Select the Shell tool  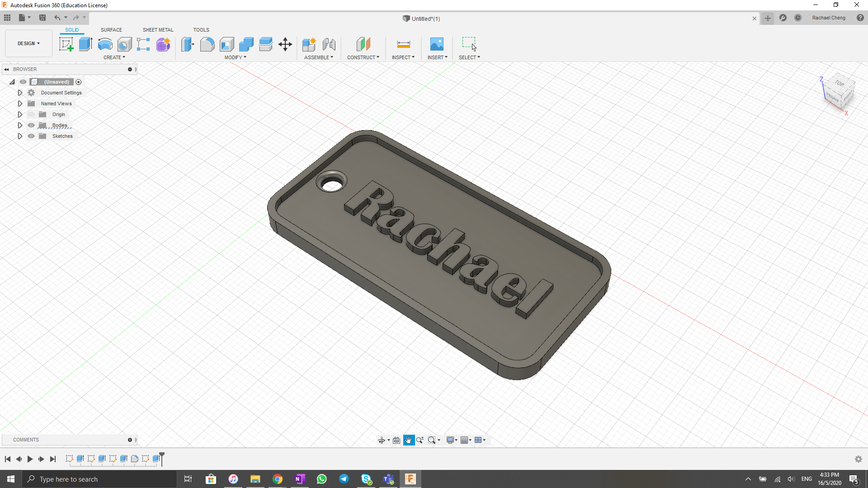pos(226,44)
